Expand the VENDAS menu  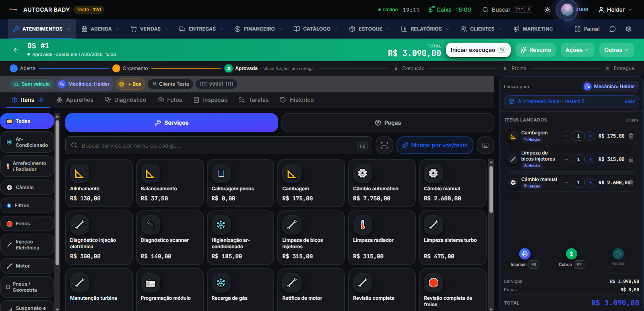click(x=149, y=29)
